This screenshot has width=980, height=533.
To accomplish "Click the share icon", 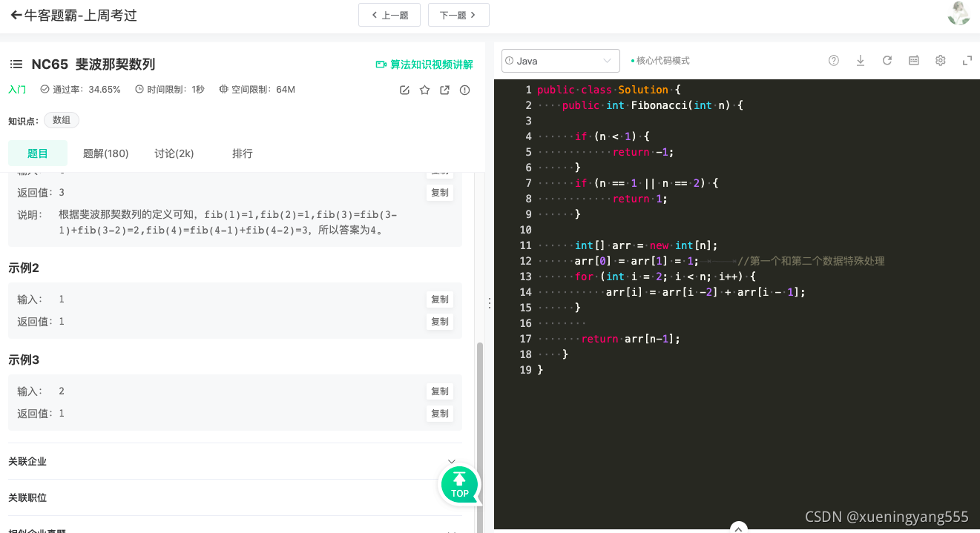I will point(444,90).
